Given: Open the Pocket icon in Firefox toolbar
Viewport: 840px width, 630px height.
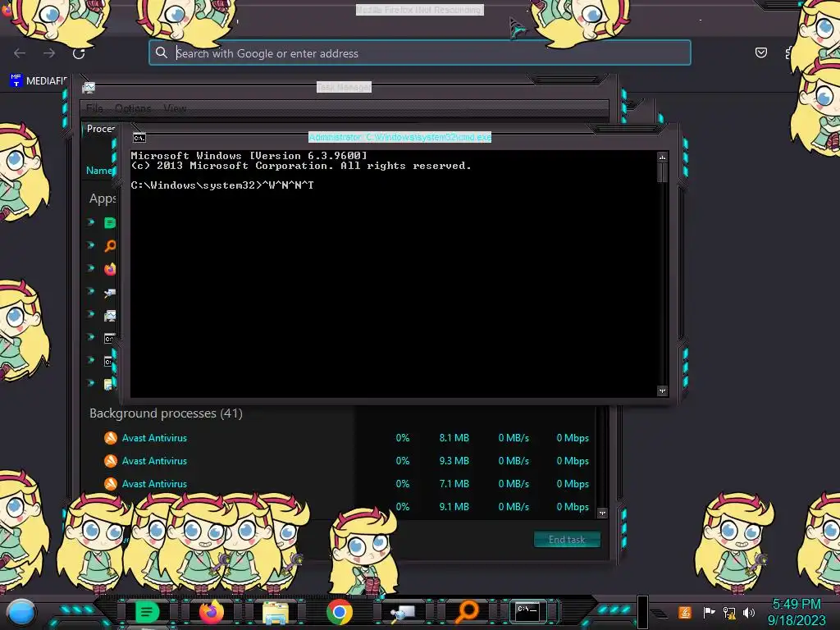Looking at the screenshot, I should pyautogui.click(x=760, y=52).
